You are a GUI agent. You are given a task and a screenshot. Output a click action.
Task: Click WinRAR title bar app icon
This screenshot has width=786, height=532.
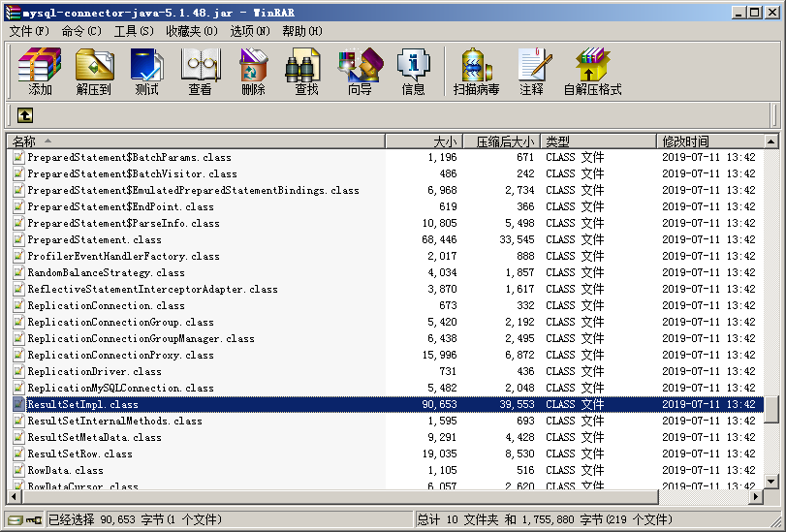click(x=13, y=13)
